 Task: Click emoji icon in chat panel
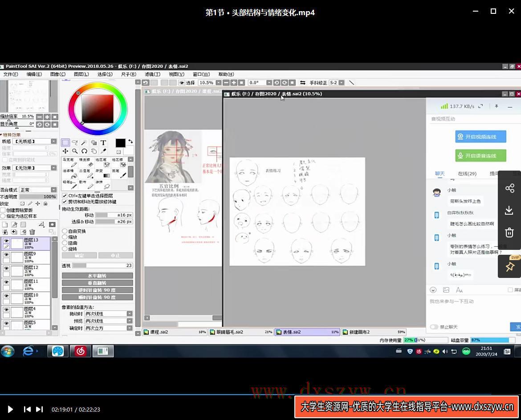point(433,290)
